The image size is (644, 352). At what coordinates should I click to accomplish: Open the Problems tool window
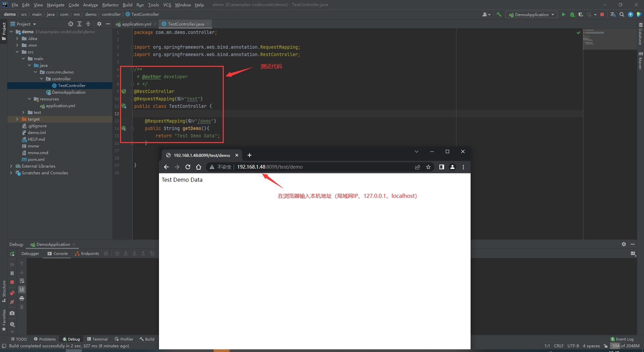tap(45, 339)
